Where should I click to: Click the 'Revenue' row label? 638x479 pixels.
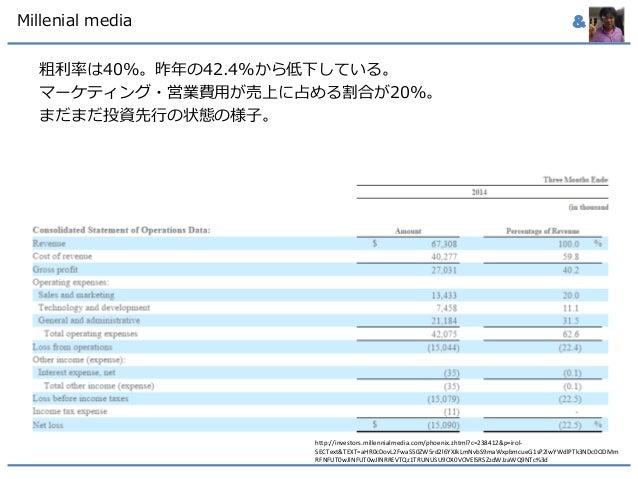click(49, 243)
